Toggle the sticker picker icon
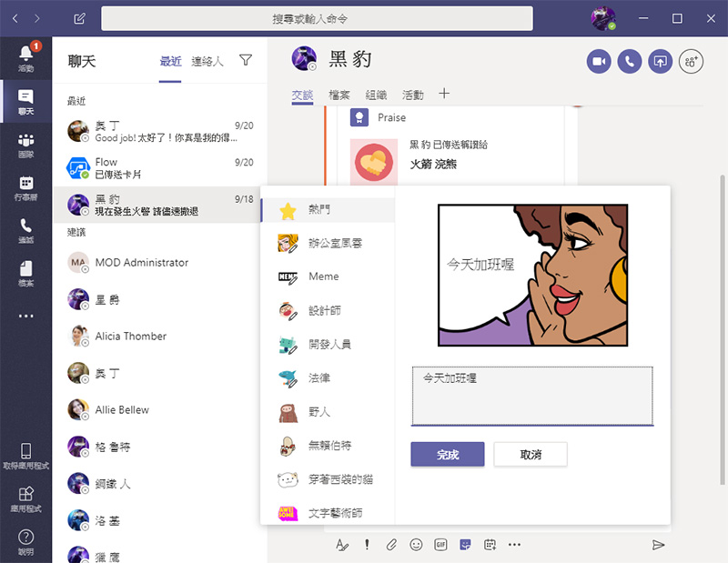The height and width of the screenshot is (563, 728). coord(465,545)
